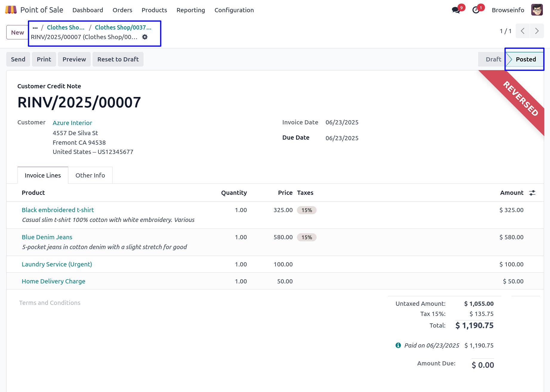Open the Blue Denim Jeans product link

tap(47, 237)
